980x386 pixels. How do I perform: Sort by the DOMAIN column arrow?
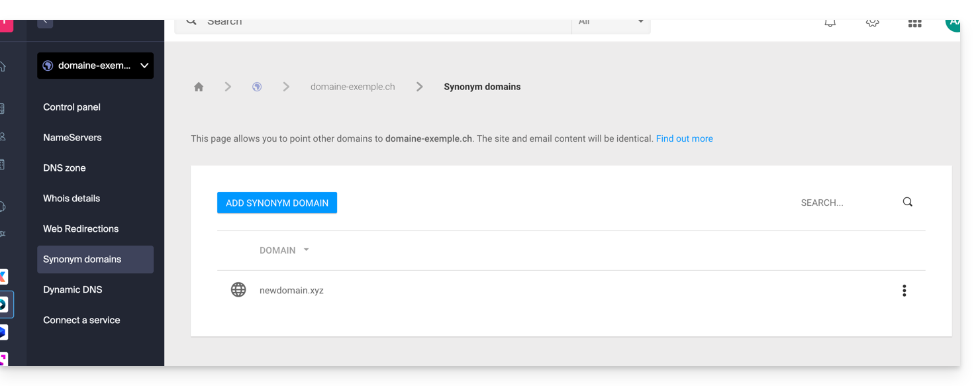coord(306,250)
